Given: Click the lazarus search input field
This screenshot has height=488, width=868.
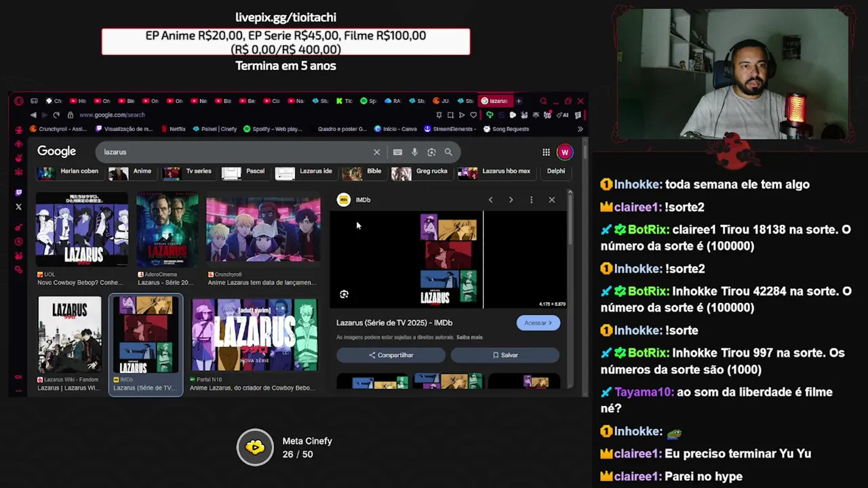Looking at the screenshot, I should click(234, 152).
